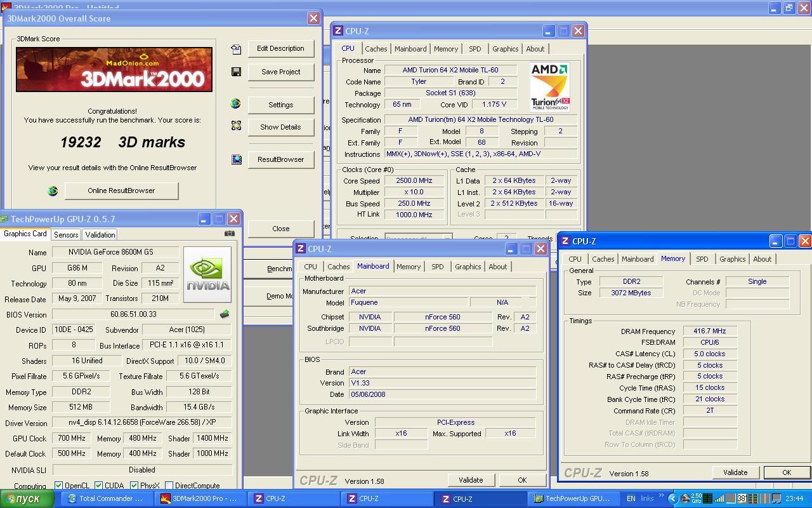Click the EN language indicator
The width and height of the screenshot is (812, 508).
(x=631, y=498)
